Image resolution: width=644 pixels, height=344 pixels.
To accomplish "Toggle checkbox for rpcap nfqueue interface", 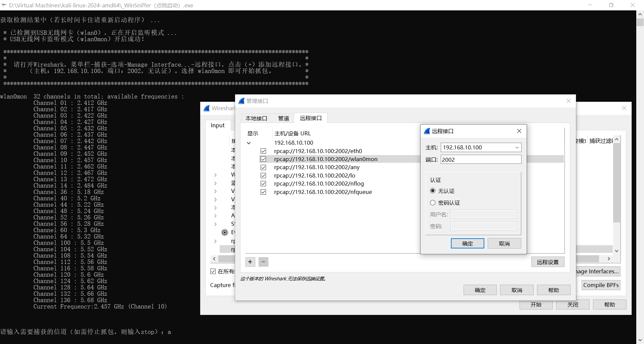I will click(263, 192).
